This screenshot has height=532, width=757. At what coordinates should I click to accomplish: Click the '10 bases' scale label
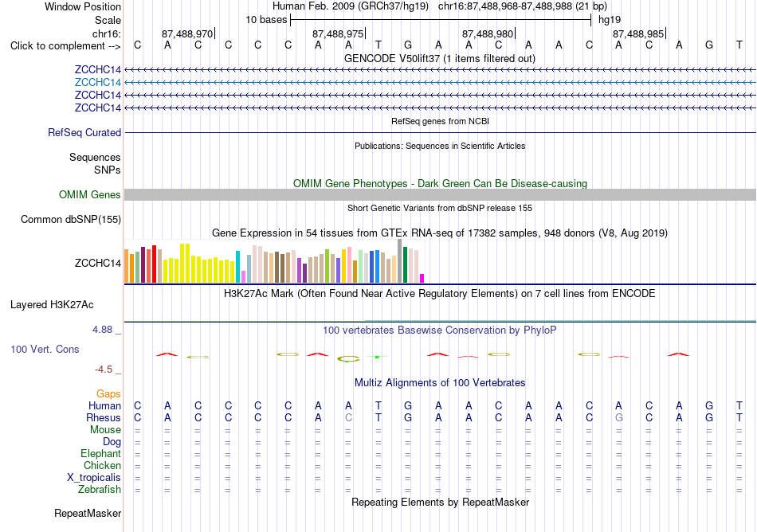pyautogui.click(x=266, y=20)
